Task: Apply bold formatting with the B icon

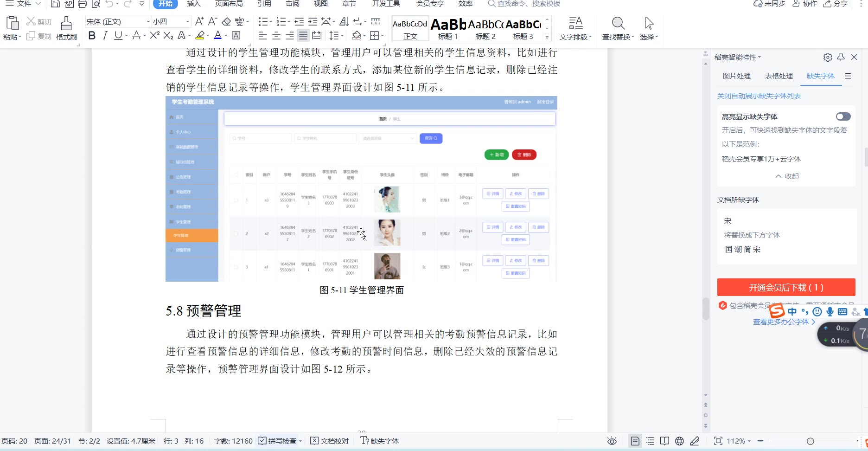Action: pos(92,36)
